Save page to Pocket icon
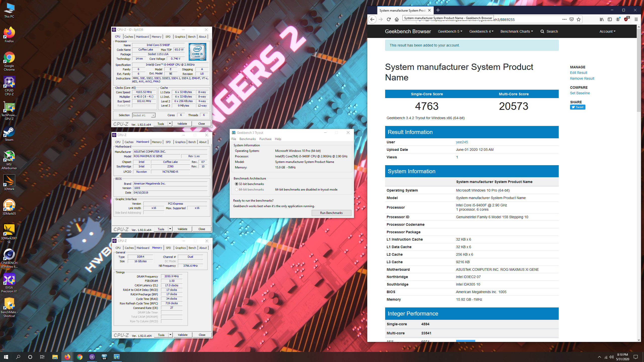The height and width of the screenshot is (362, 644). coord(572,19)
